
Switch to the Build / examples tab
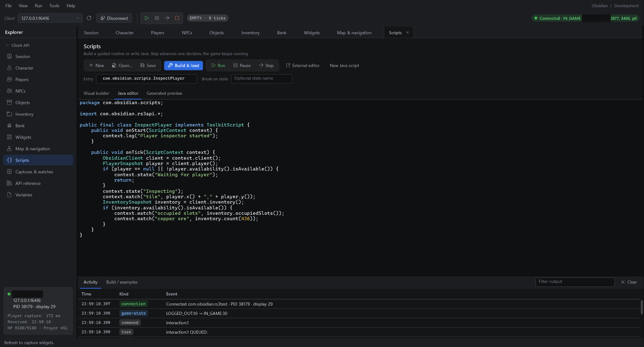(122, 282)
